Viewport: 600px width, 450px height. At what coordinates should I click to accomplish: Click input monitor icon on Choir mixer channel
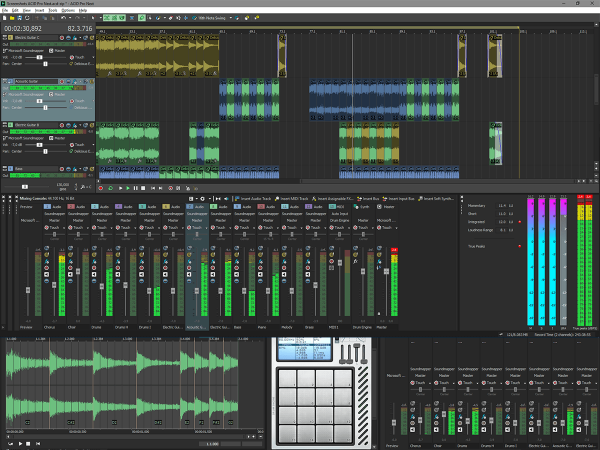pos(70,274)
